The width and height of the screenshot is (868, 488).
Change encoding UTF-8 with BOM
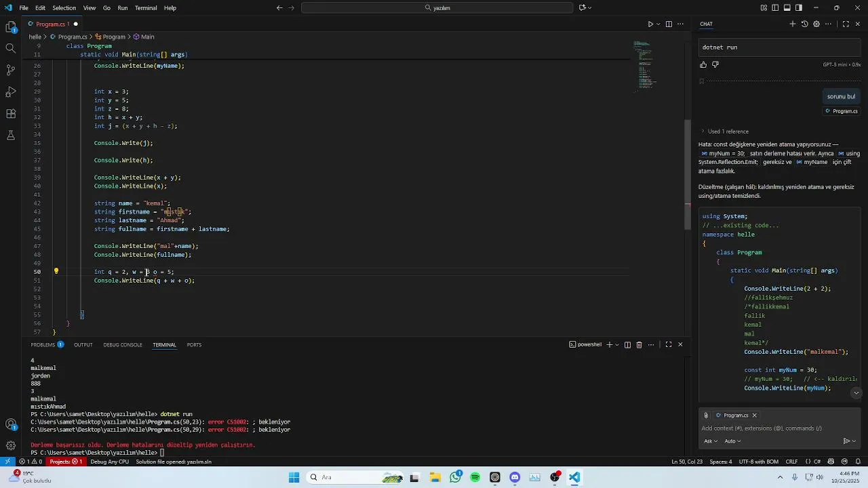(x=759, y=462)
